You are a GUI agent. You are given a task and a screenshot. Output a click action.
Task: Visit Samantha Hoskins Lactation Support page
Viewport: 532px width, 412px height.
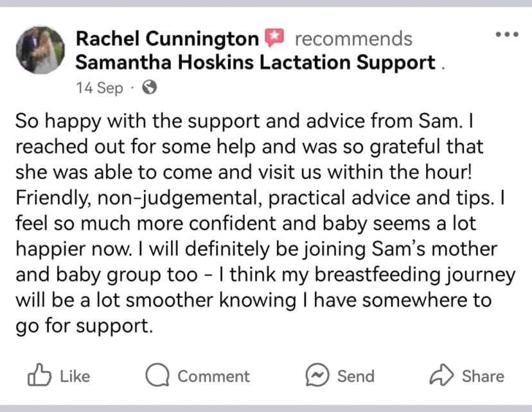click(255, 63)
